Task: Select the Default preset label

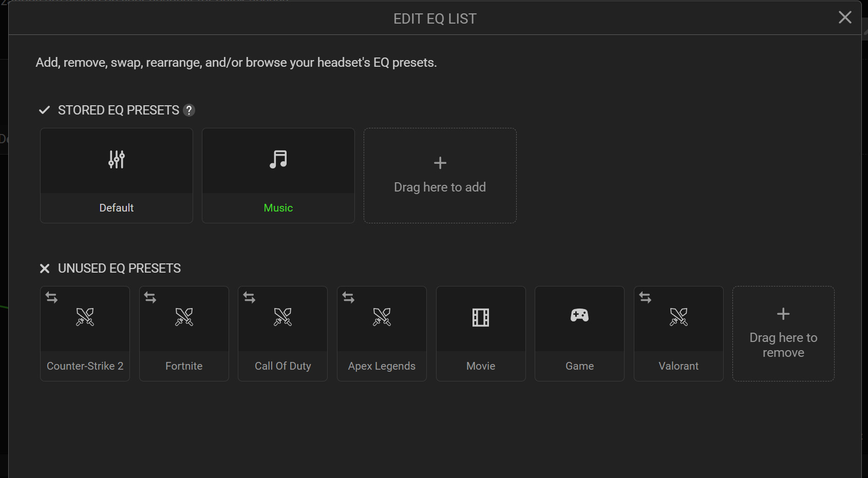Action: (x=117, y=208)
